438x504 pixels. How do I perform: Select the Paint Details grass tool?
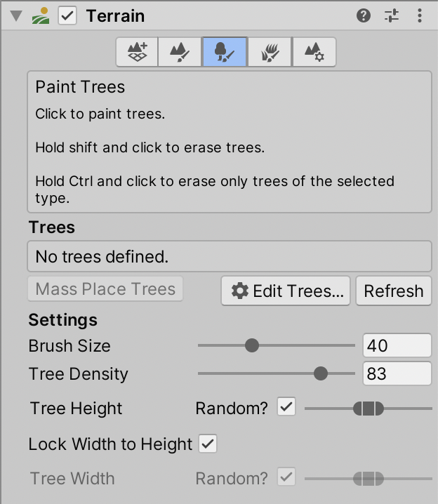(x=270, y=53)
